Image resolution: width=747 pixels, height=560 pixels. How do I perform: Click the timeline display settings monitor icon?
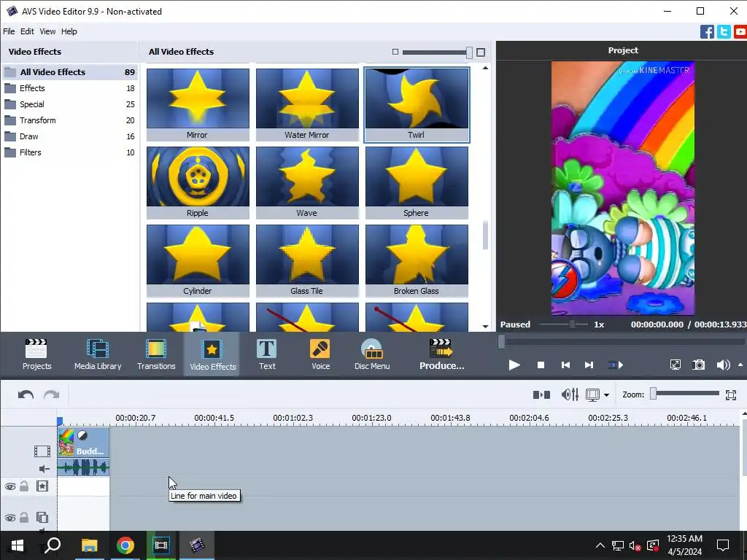click(x=592, y=394)
